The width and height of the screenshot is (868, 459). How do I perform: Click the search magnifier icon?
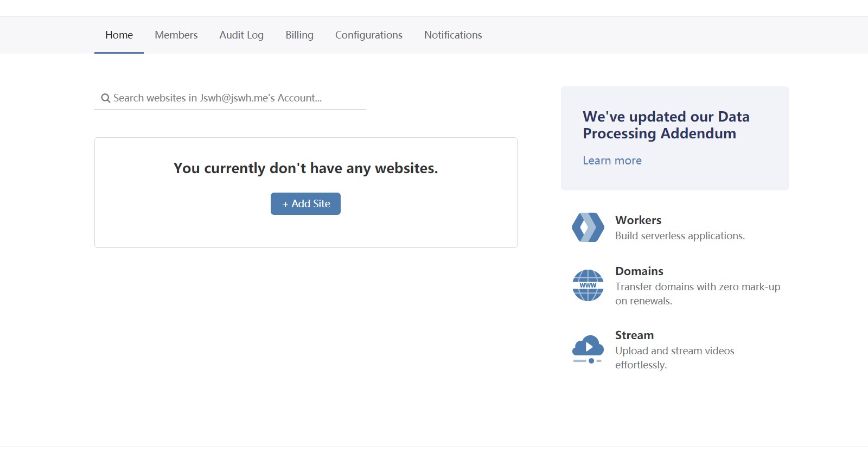(106, 98)
